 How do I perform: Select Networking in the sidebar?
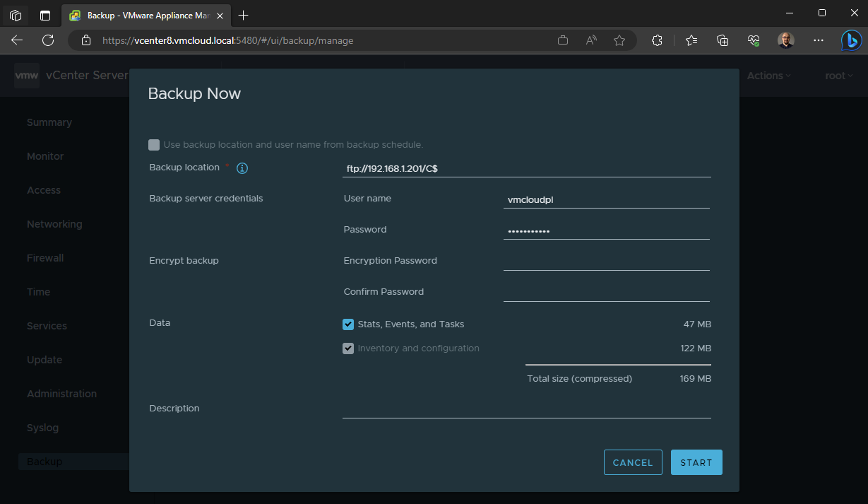pyautogui.click(x=54, y=223)
